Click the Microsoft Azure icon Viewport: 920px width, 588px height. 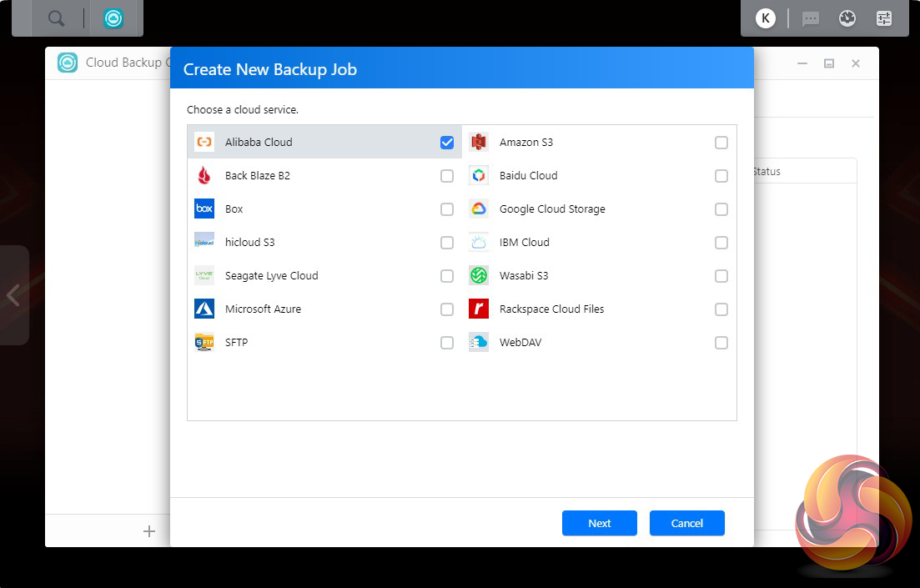click(x=204, y=309)
